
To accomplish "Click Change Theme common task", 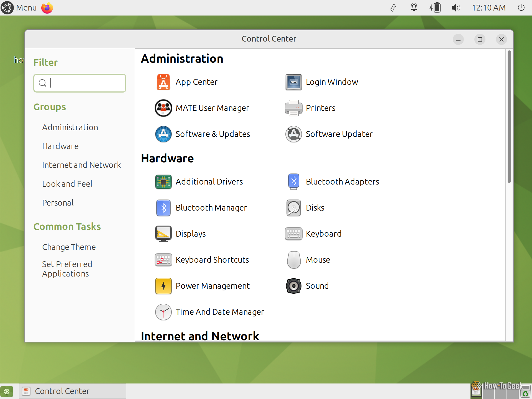I will coord(69,247).
